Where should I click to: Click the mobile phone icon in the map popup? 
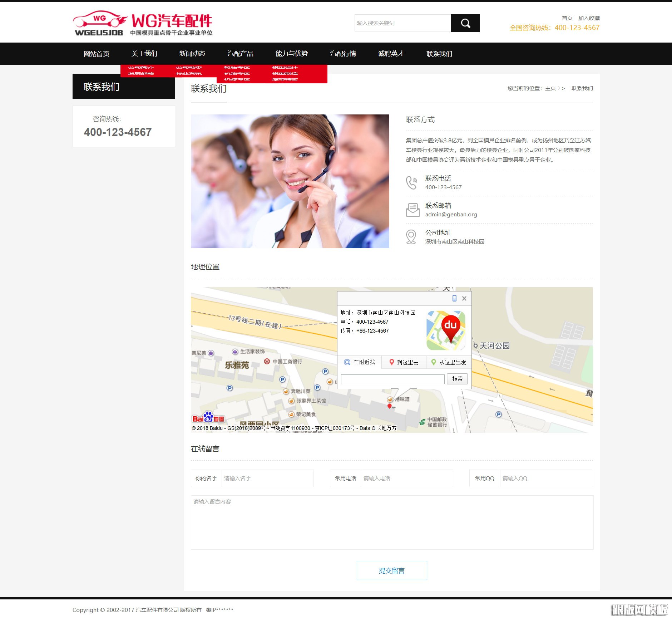[454, 298]
